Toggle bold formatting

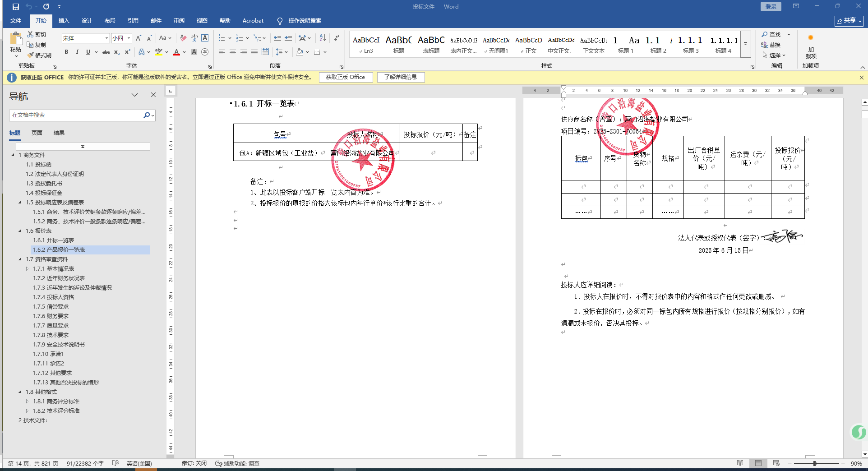66,52
